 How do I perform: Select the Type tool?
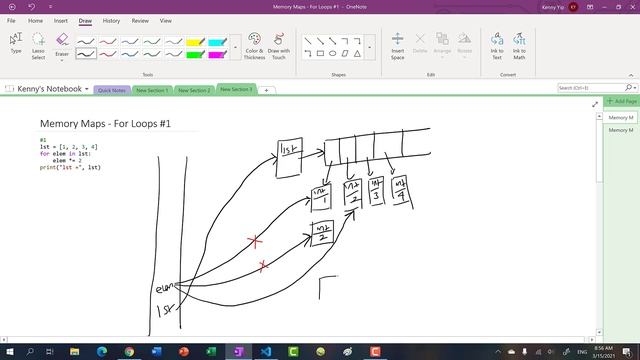16,43
